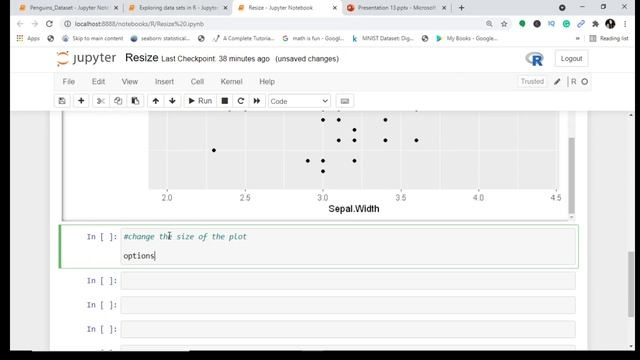Restart kernel and run all cells icon
The height and width of the screenshot is (360, 640).
[x=257, y=101]
